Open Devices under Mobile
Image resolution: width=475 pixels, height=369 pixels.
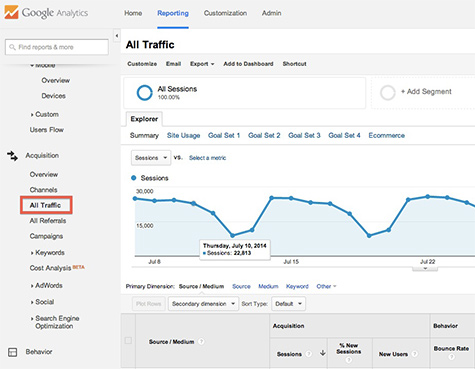(53, 96)
